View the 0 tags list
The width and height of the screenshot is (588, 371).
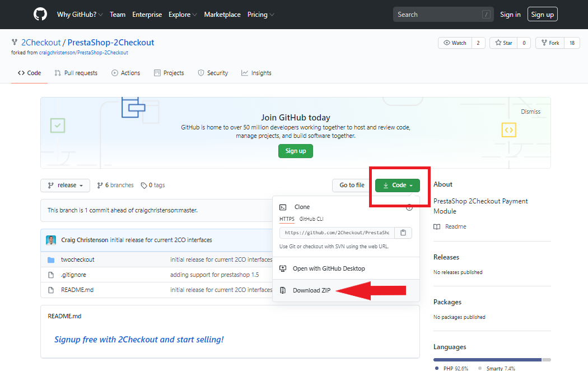pos(153,186)
